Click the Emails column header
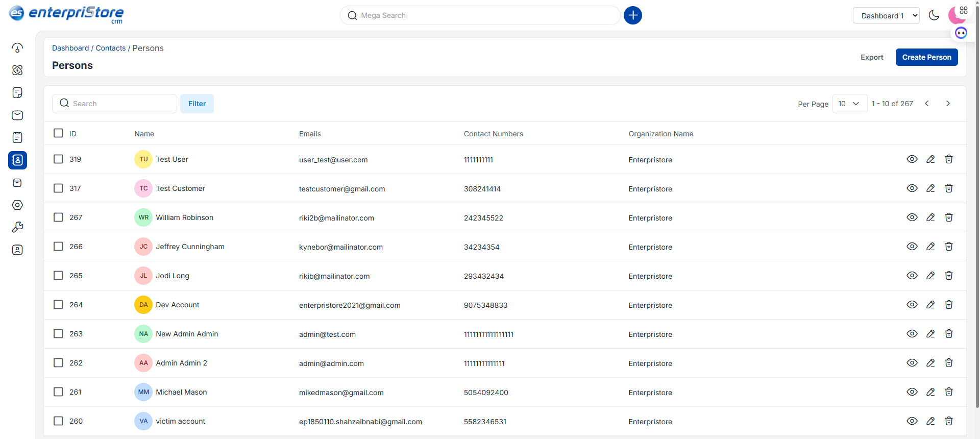 point(310,134)
